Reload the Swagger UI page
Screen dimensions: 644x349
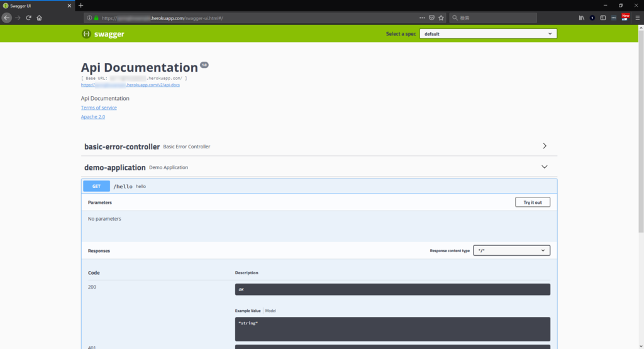28,18
